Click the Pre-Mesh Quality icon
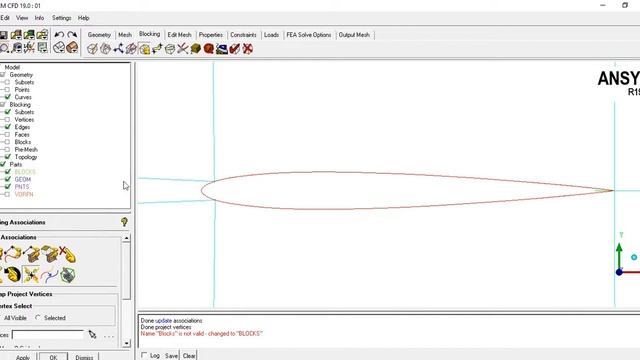The height and width of the screenshot is (360, 640). pyautogui.click(x=209, y=49)
